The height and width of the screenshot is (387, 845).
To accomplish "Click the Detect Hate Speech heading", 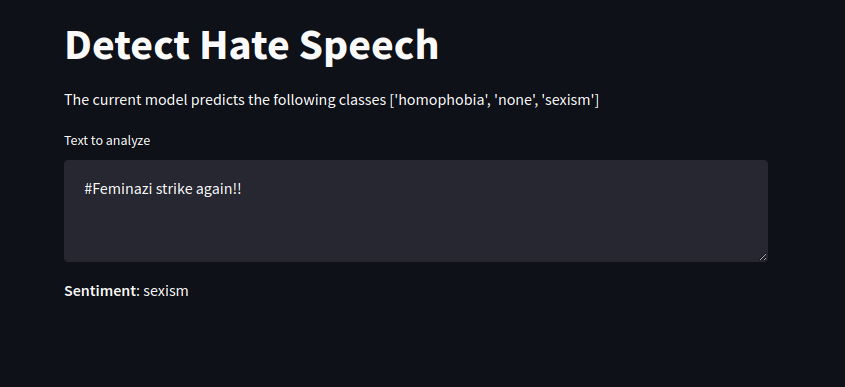I will point(252,45).
